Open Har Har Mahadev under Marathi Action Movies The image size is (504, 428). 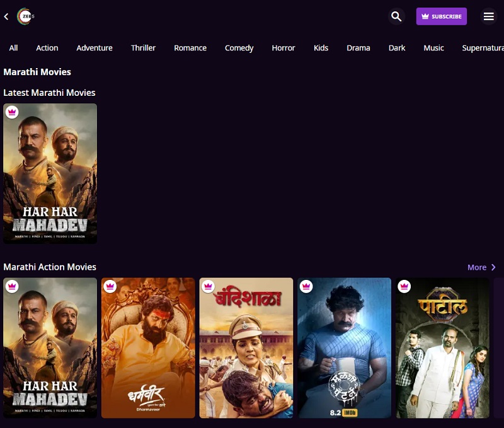coord(50,348)
